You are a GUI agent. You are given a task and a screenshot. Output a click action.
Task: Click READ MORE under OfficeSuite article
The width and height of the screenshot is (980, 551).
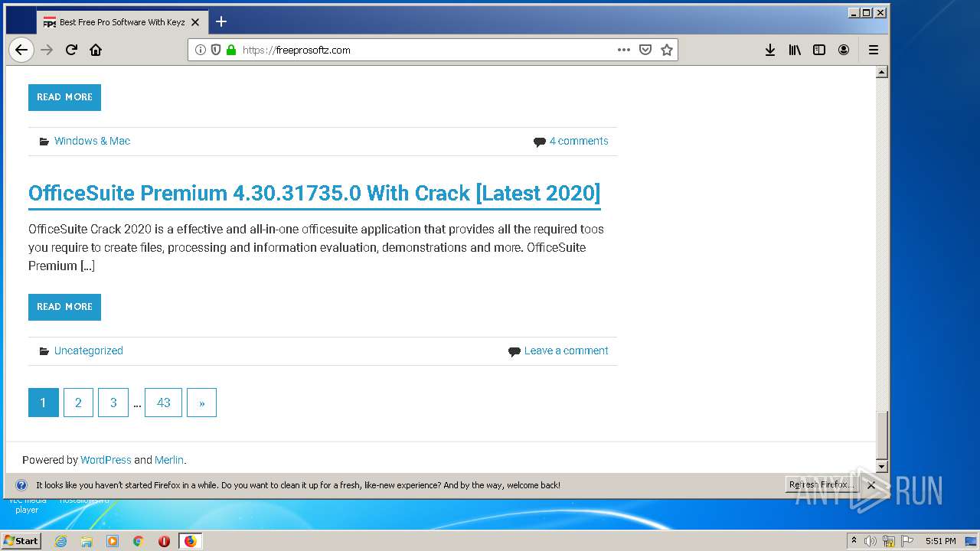[64, 307]
